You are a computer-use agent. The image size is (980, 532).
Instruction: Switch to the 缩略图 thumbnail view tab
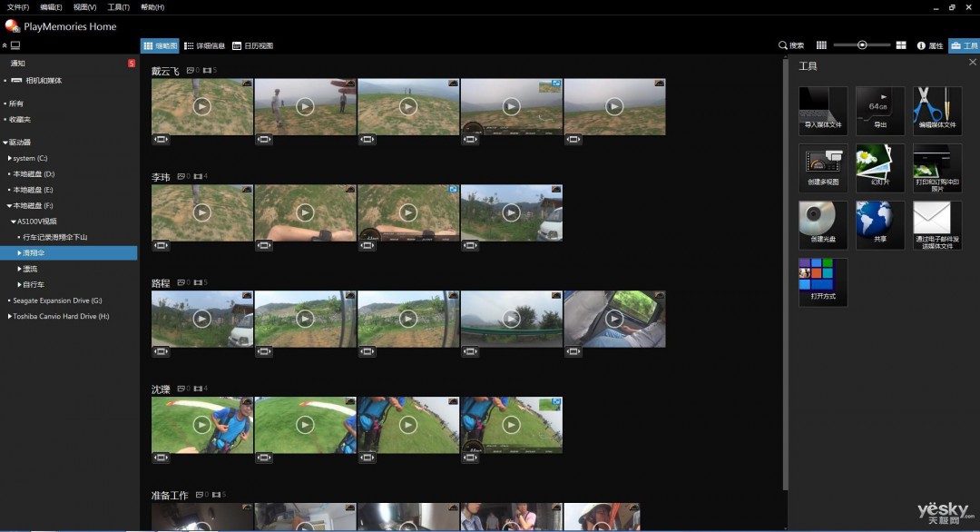tap(160, 45)
